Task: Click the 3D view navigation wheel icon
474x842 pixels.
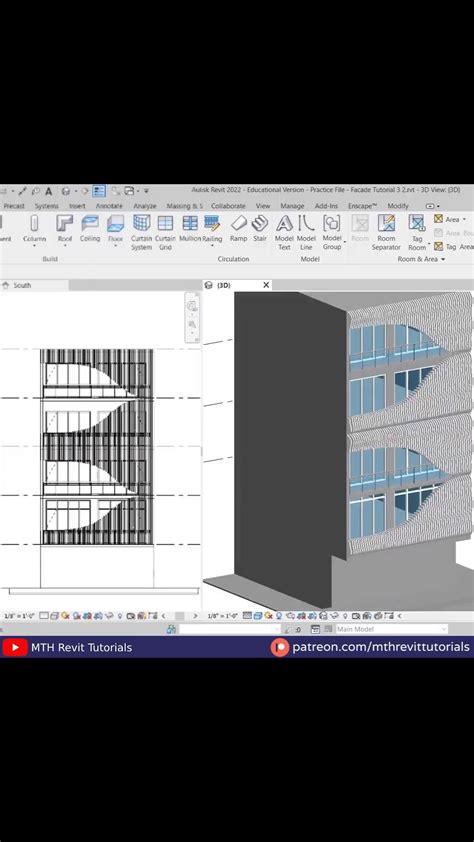Action: pyautogui.click(x=192, y=306)
